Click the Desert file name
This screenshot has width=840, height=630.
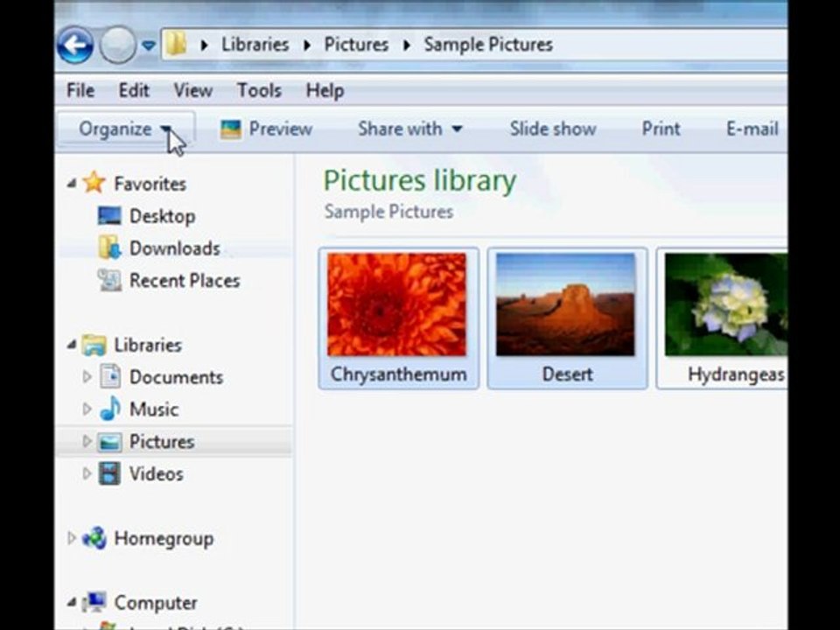coord(567,374)
